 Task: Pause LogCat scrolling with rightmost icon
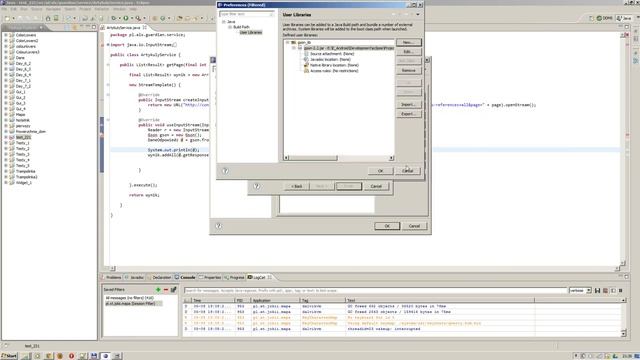[x=621, y=291]
